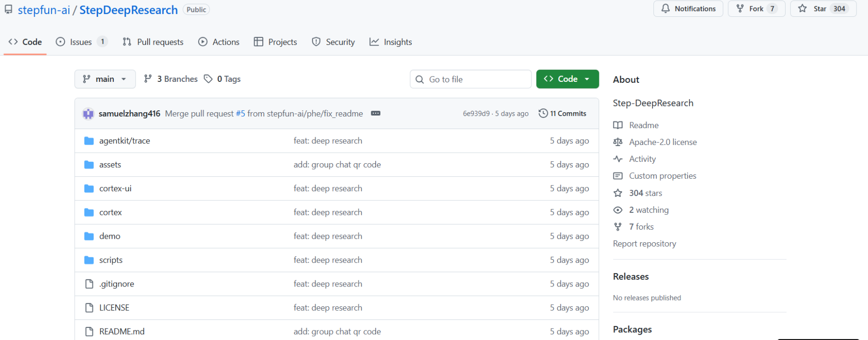Star the StepDeepResearch repository
868x340 pixels.
(x=814, y=9)
